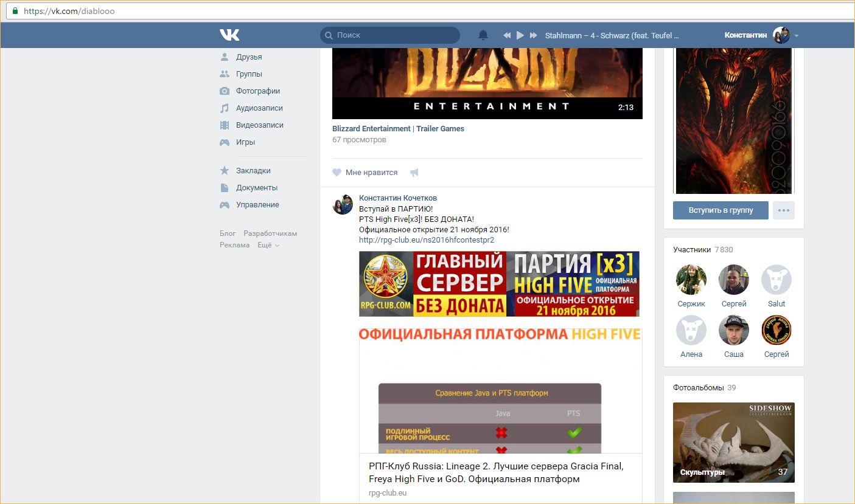Open member Саша's avatar
This screenshot has height=504, width=855.
tap(734, 330)
